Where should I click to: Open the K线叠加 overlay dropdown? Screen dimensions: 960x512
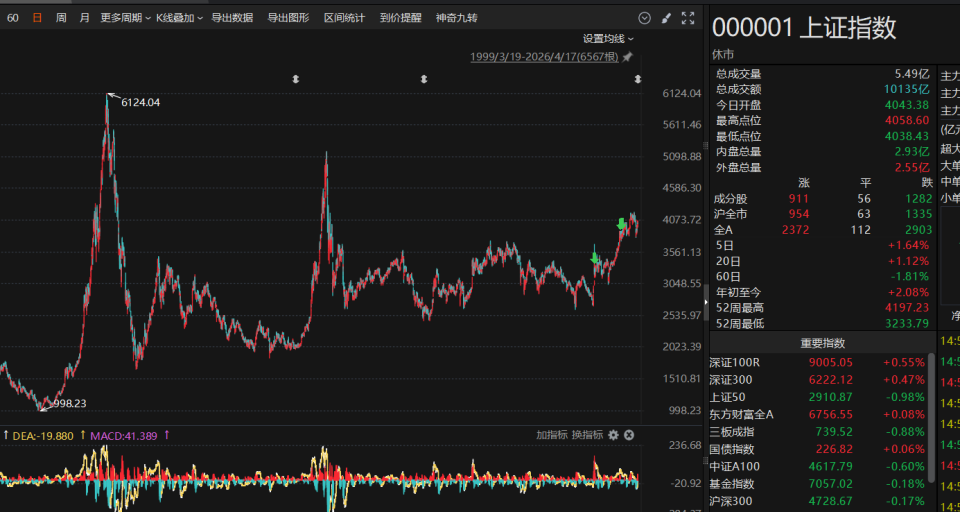[179, 18]
